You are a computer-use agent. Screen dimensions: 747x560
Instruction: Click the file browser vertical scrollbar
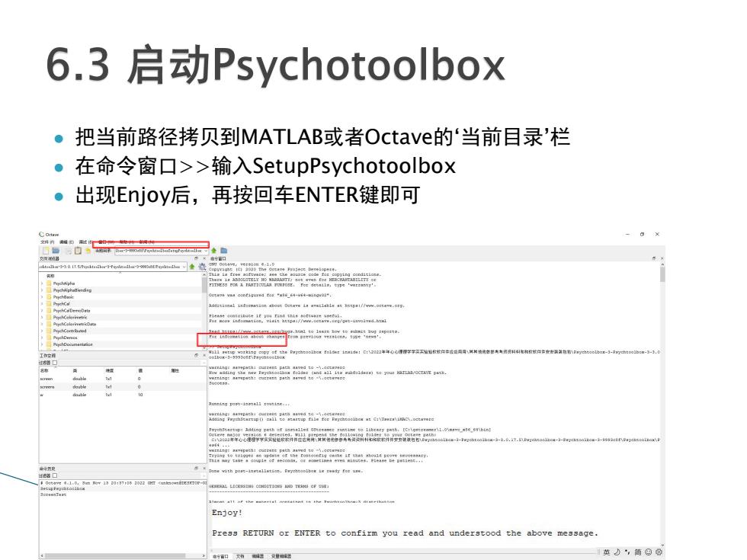[204, 286]
